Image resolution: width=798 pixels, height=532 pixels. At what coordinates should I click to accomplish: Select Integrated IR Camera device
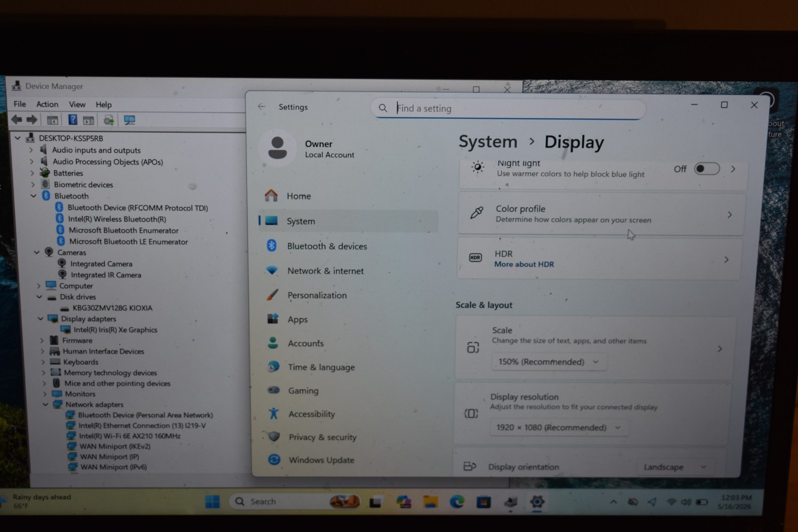click(x=106, y=275)
